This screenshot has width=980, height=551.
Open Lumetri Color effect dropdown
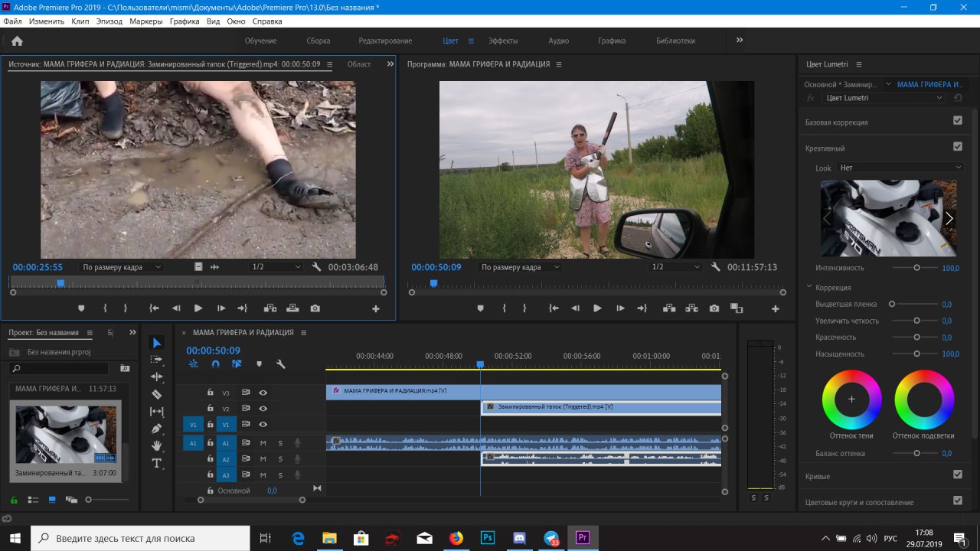pos(884,98)
